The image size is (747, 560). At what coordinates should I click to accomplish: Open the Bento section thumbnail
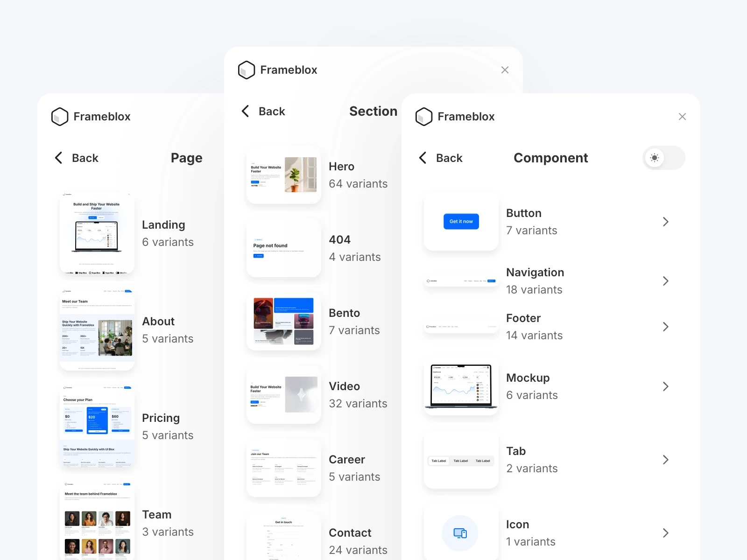click(x=284, y=322)
